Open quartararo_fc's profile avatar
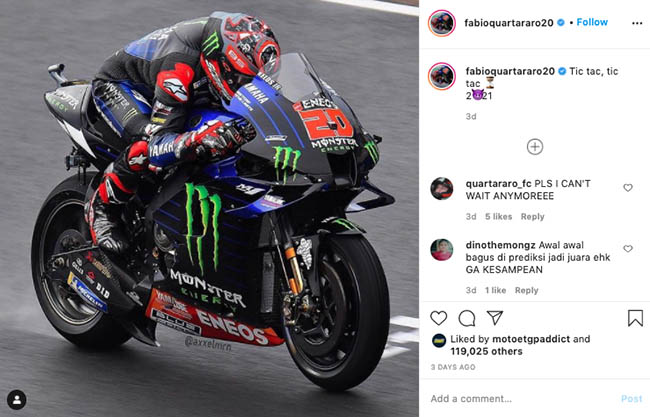This screenshot has height=417, width=650. point(441,189)
